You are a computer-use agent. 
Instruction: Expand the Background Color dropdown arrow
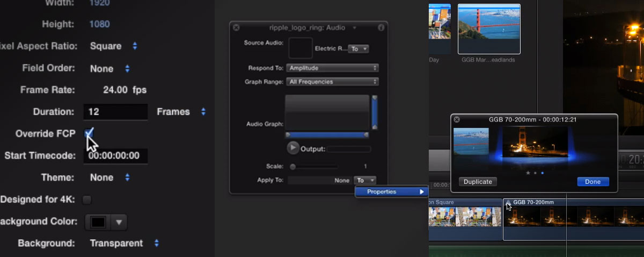pos(119,221)
